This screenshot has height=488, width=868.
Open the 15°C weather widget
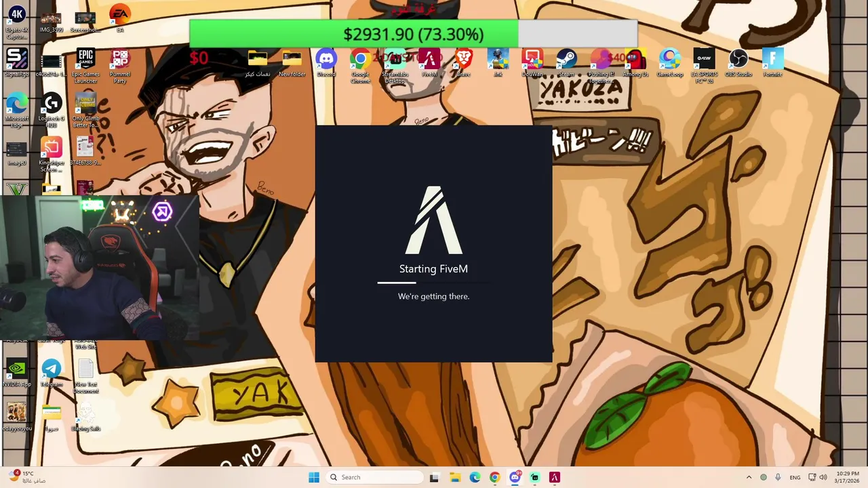[27, 477]
